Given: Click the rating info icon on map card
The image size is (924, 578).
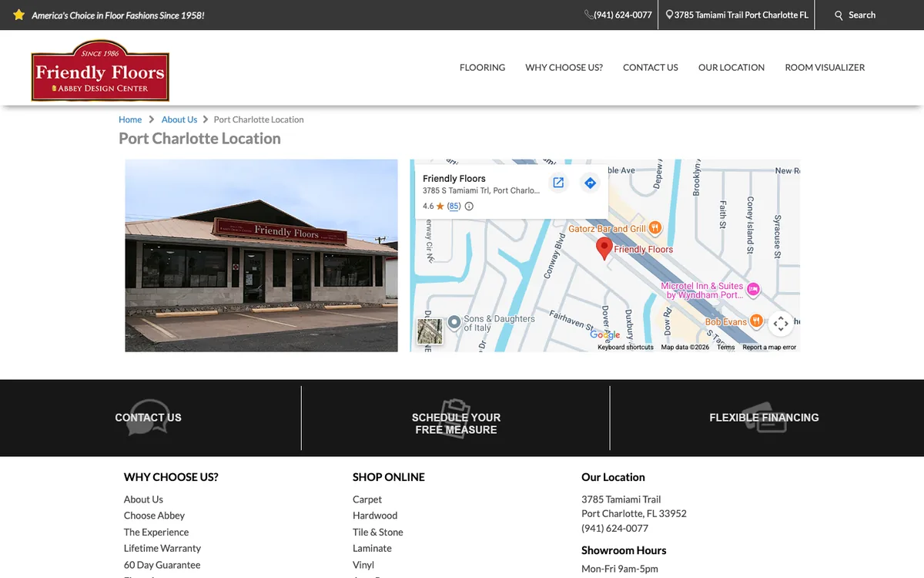Looking at the screenshot, I should [469, 206].
